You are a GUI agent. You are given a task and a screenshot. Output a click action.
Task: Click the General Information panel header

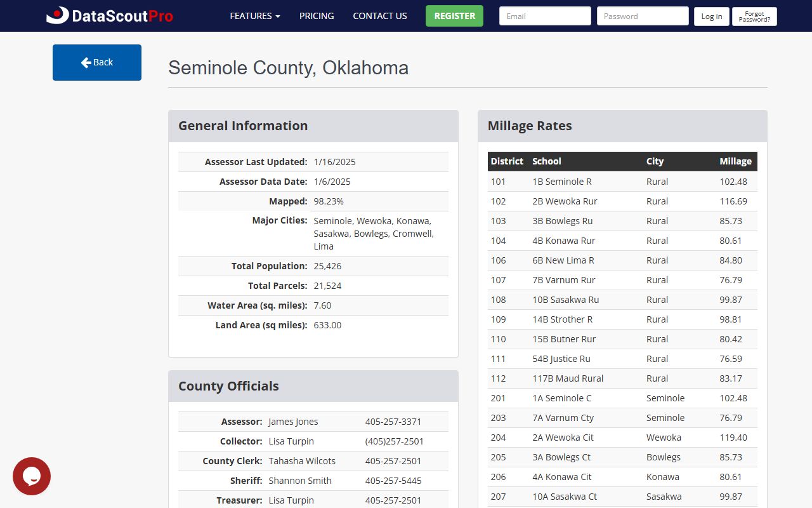(x=313, y=126)
